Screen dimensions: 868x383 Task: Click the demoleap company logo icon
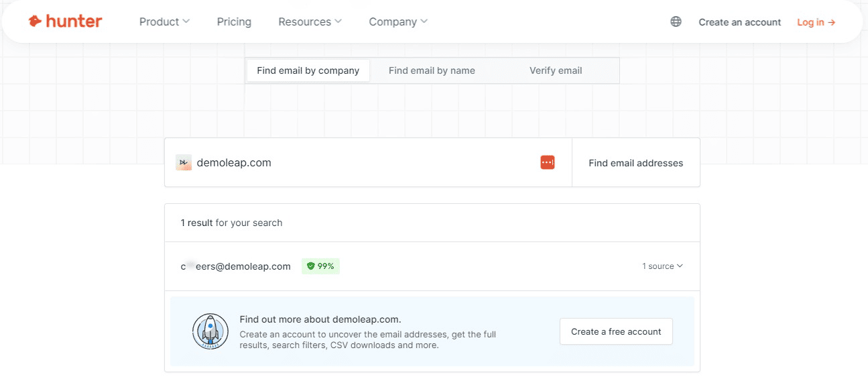[x=184, y=162]
